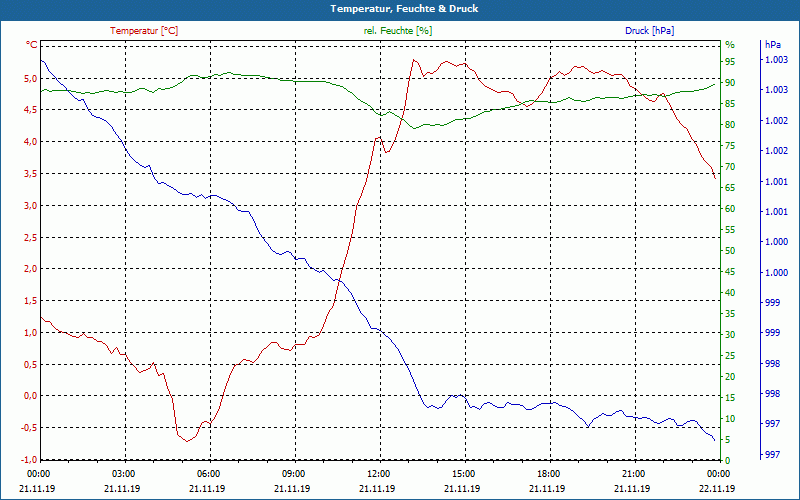Click the '75' humidity axis tick

pos(730,146)
